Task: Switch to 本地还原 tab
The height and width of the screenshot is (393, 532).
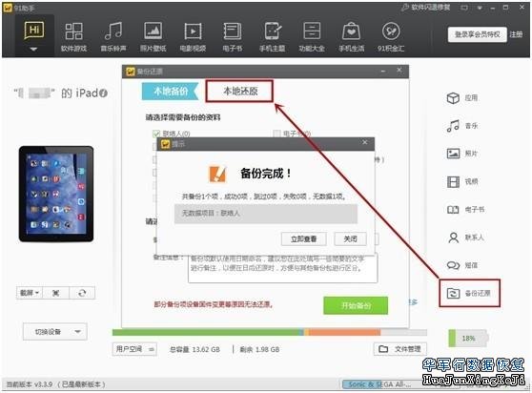Action: tap(239, 91)
